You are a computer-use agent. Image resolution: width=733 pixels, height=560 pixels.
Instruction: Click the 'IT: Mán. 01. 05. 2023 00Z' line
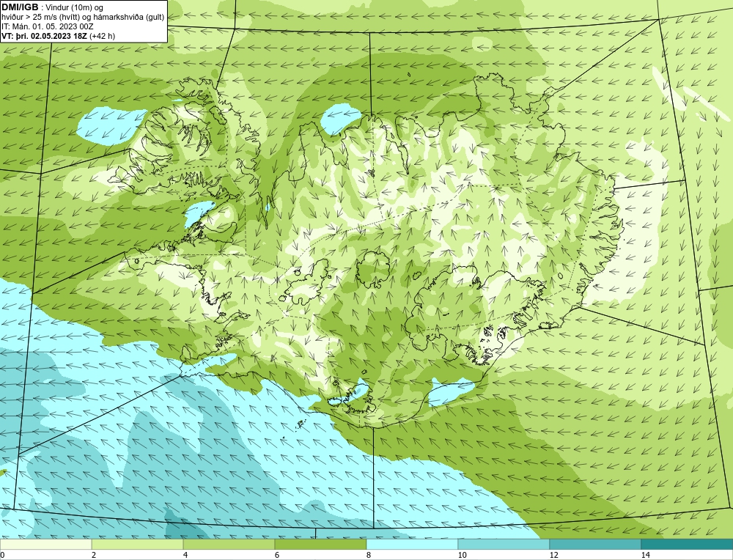(x=48, y=26)
